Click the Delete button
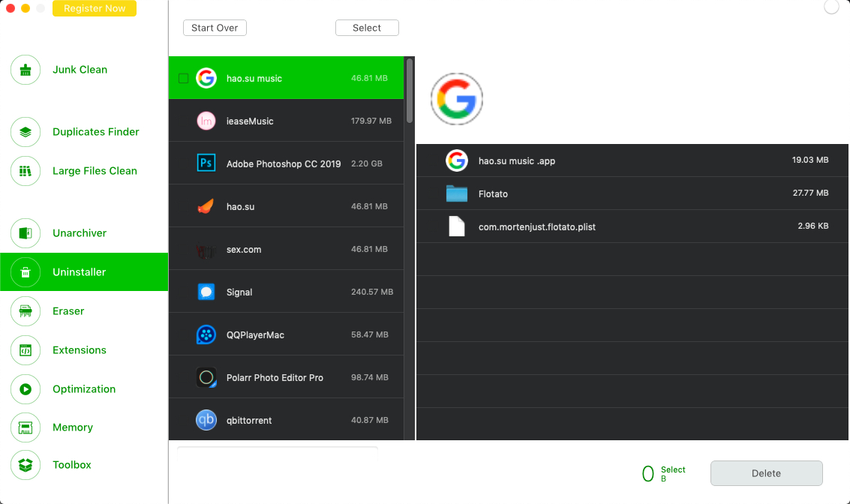 766,473
